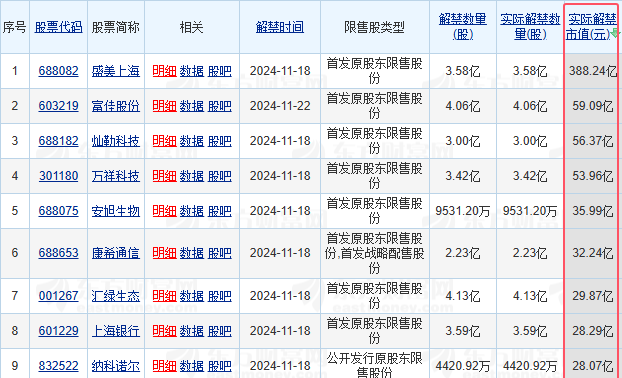Open 股吧 for 上海银行
Viewport: 622px width, 378px height.
pyautogui.click(x=220, y=330)
